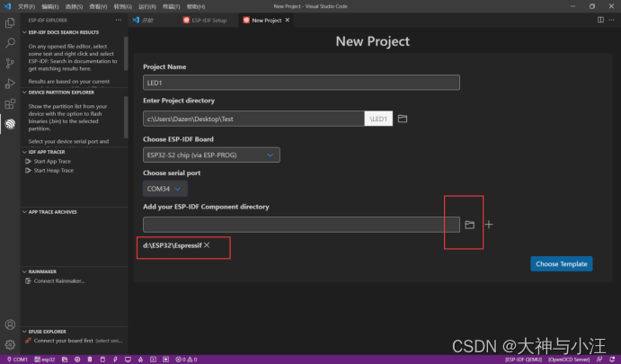Image resolution: width=621 pixels, height=364 pixels.
Task: Split the editor to the right
Action: tap(600, 20)
